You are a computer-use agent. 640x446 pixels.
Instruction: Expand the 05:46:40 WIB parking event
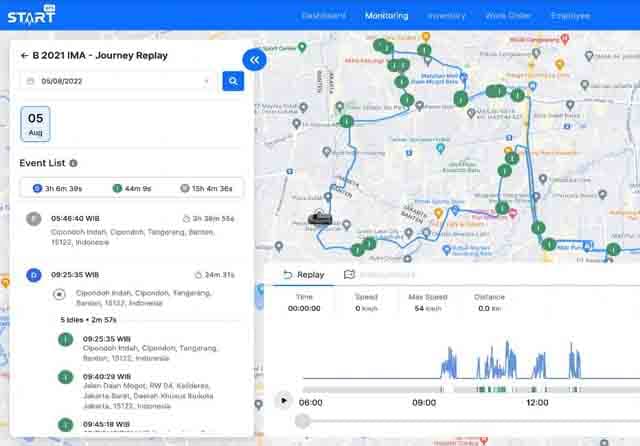pyautogui.click(x=130, y=218)
